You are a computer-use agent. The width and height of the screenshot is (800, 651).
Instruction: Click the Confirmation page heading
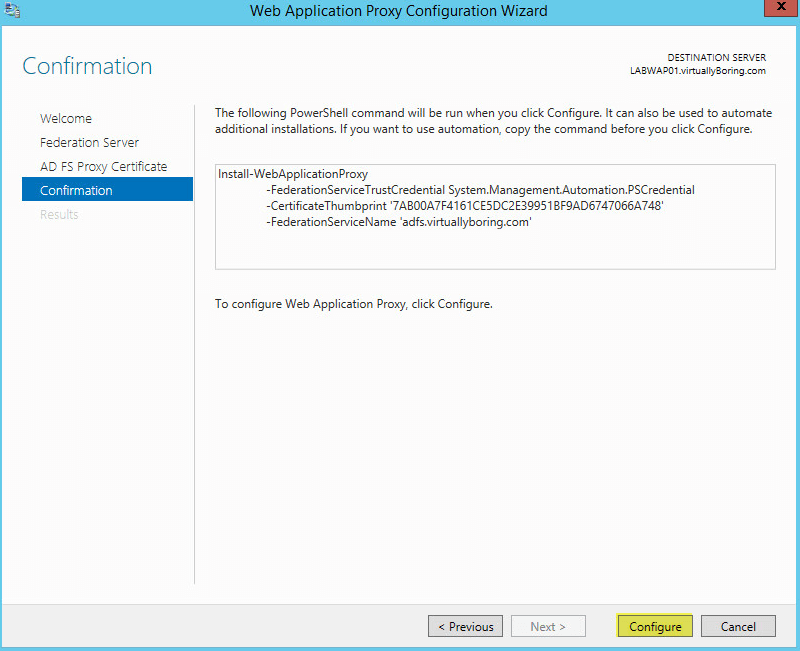[87, 66]
